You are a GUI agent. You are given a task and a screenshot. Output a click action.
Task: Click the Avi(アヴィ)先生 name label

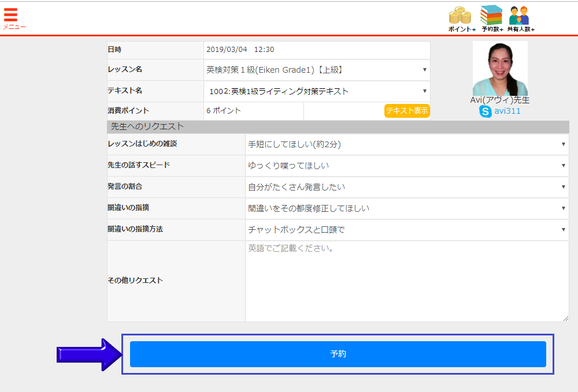coord(500,100)
